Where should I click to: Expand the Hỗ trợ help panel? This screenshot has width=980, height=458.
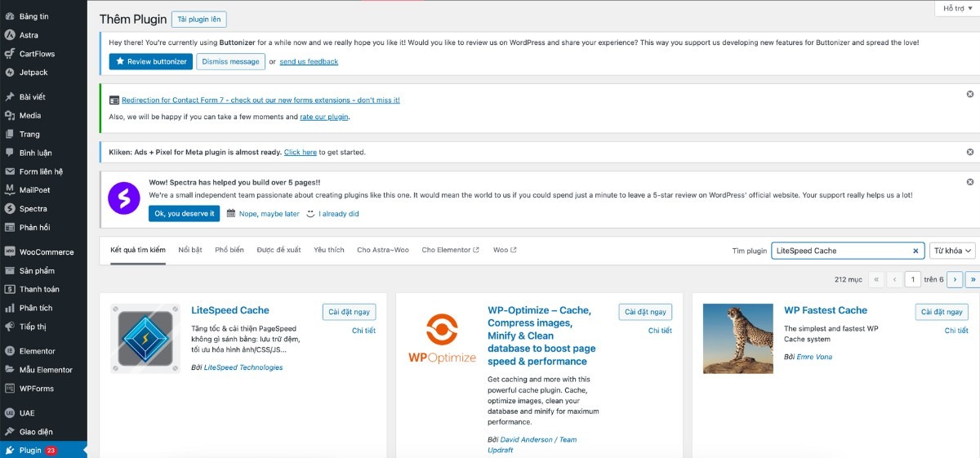[956, 8]
